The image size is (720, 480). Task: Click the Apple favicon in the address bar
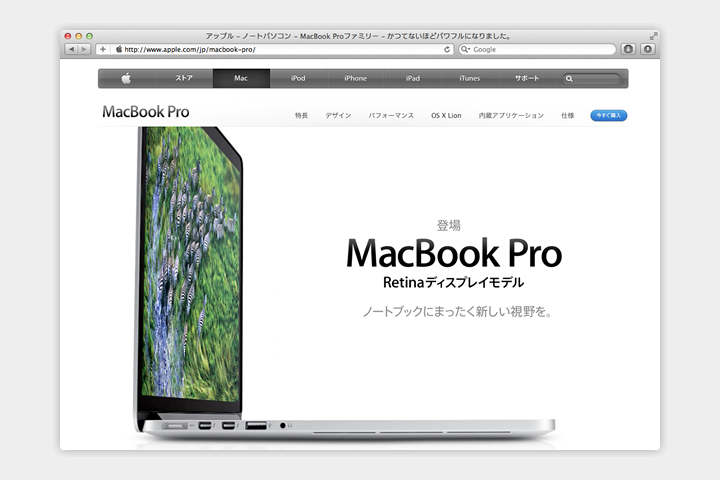click(119, 49)
